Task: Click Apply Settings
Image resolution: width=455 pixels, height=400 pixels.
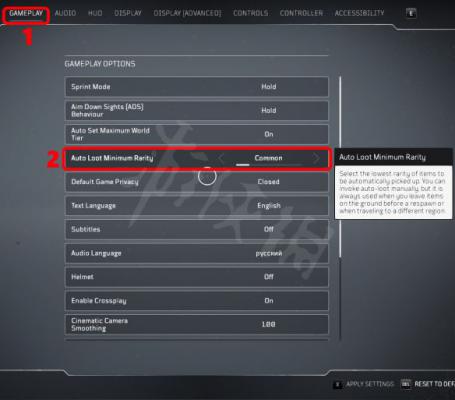Action: [x=370, y=384]
